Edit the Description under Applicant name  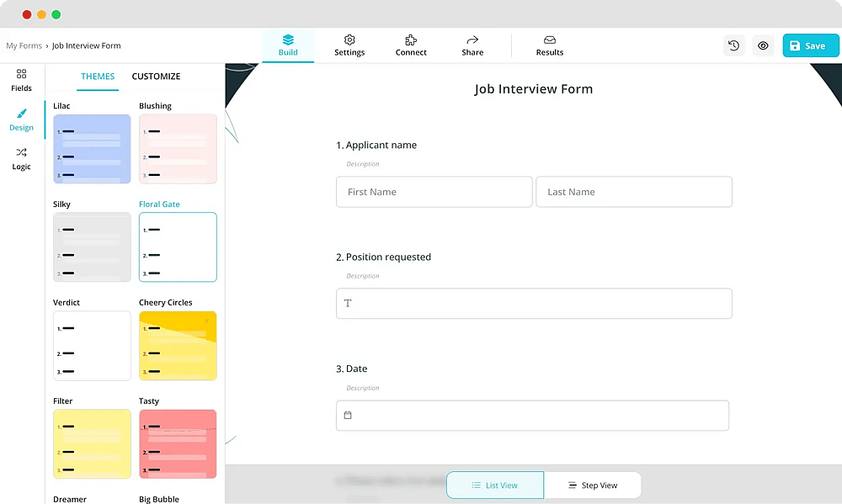pos(362,164)
